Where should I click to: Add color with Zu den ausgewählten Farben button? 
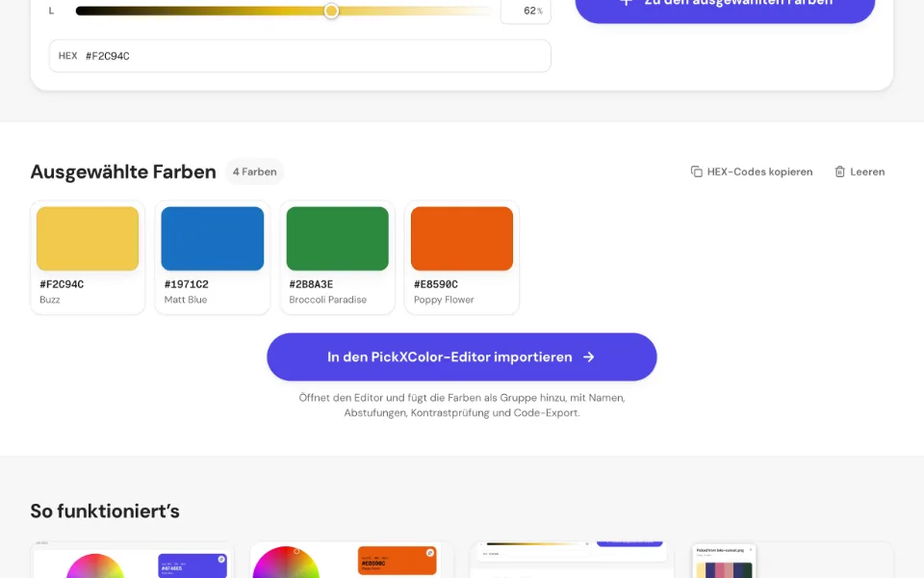[725, 9]
